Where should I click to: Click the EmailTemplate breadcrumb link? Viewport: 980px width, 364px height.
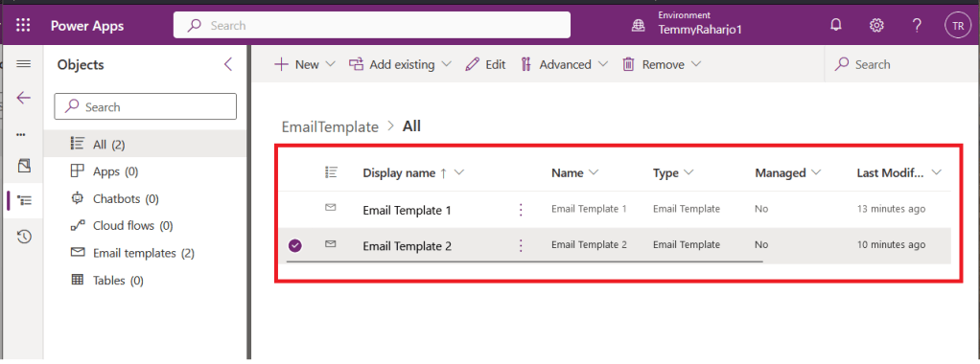(x=330, y=126)
